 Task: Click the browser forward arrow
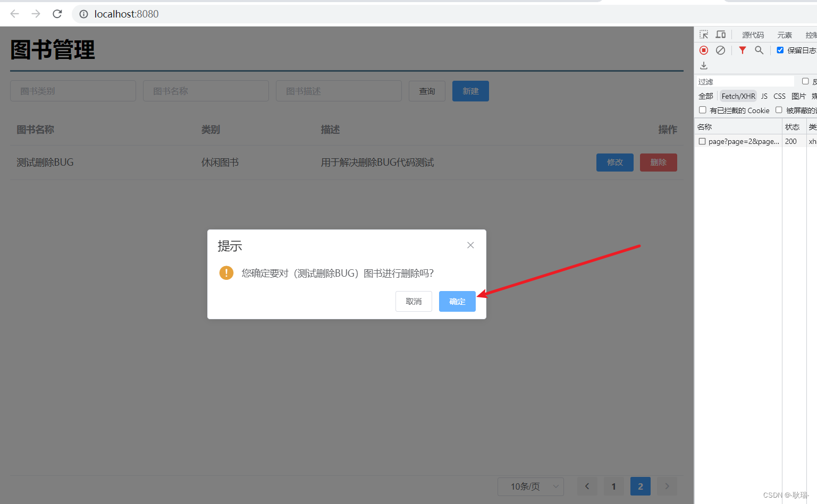tap(36, 14)
